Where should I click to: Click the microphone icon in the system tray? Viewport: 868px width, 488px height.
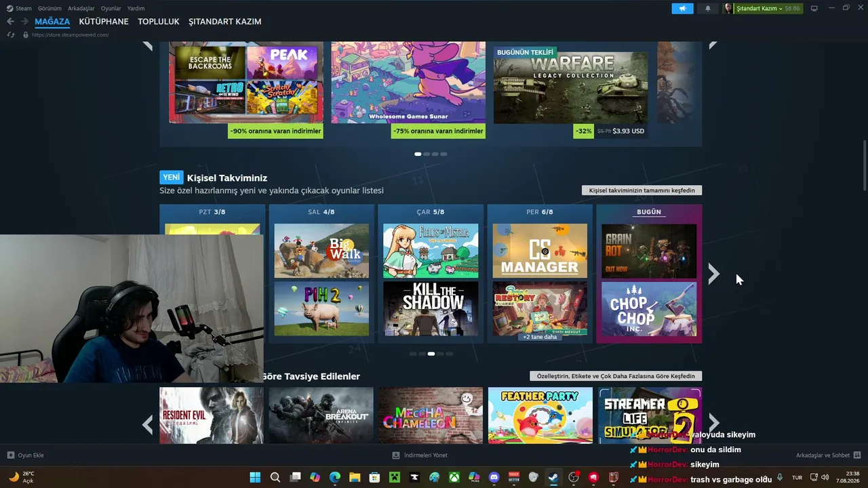pyautogui.click(x=780, y=477)
